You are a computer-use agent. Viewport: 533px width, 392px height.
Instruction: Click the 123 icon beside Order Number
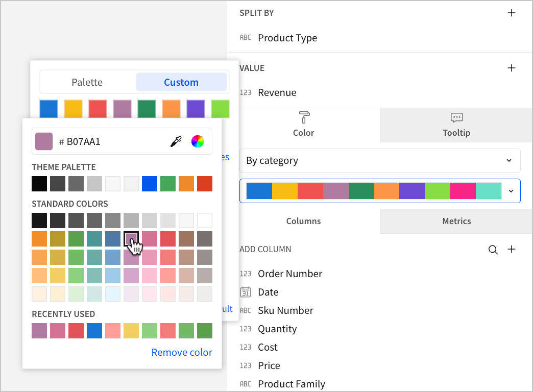pos(246,274)
